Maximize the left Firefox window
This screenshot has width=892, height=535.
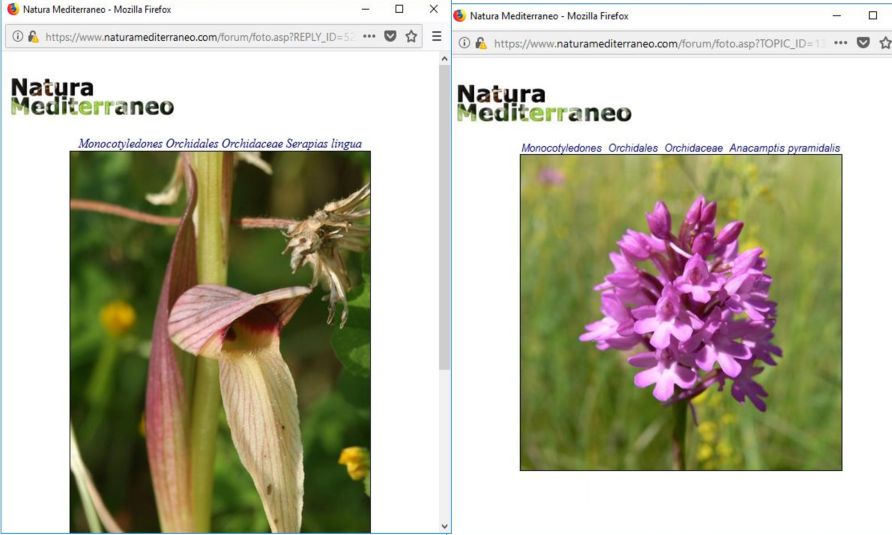[x=399, y=9]
